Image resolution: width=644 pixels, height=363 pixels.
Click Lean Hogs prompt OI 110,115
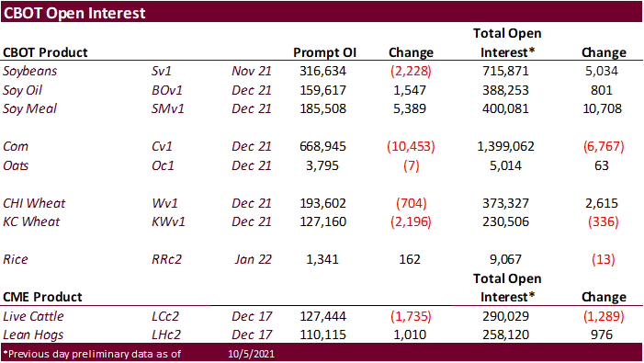click(x=322, y=335)
